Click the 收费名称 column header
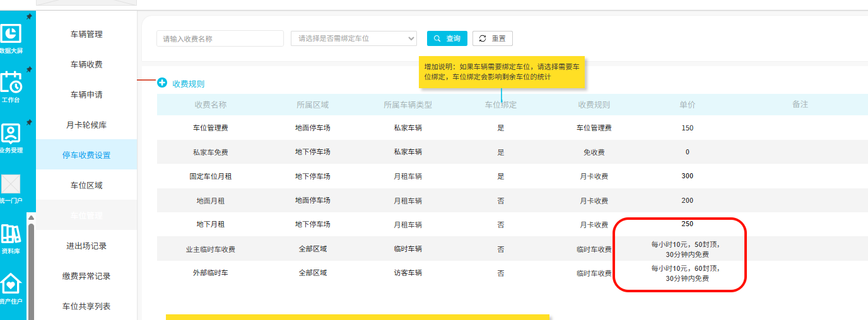Screen dimensions: 868x320 [211, 105]
